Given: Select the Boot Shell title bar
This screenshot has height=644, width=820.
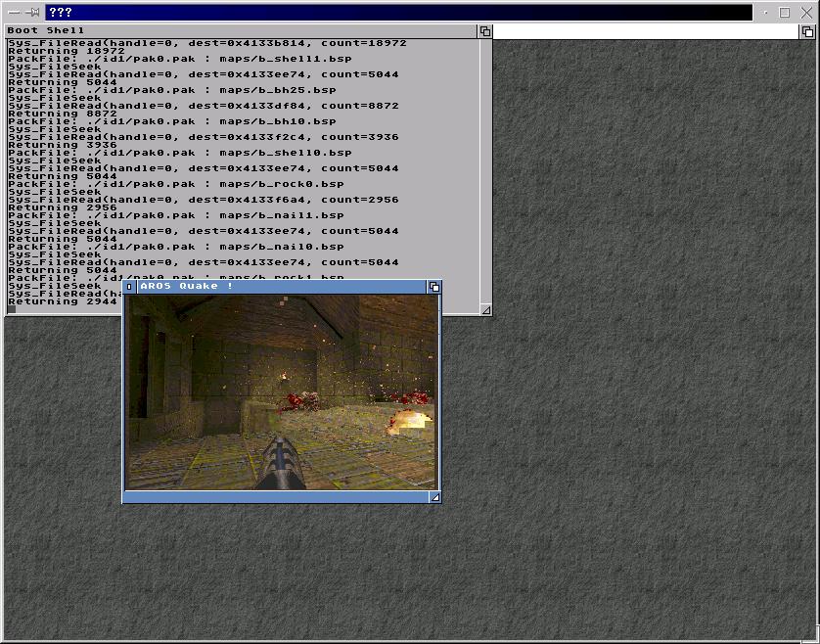Looking at the screenshot, I should coord(245,31).
